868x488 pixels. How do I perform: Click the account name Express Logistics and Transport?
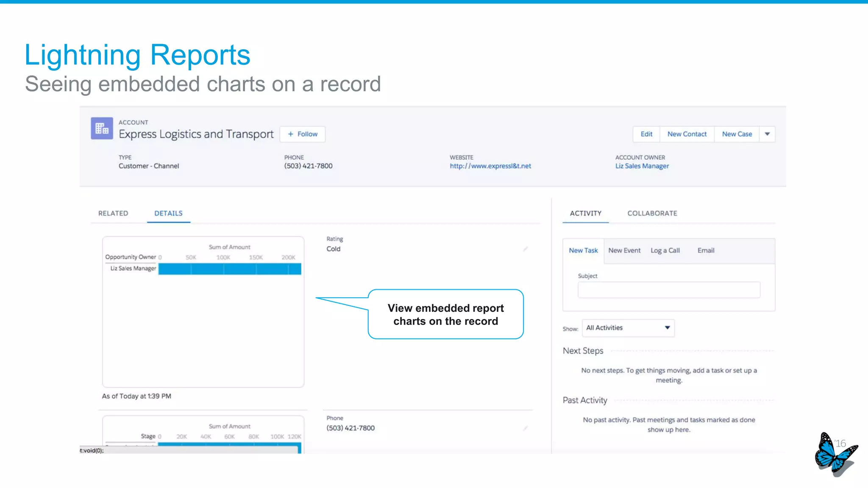coord(196,134)
